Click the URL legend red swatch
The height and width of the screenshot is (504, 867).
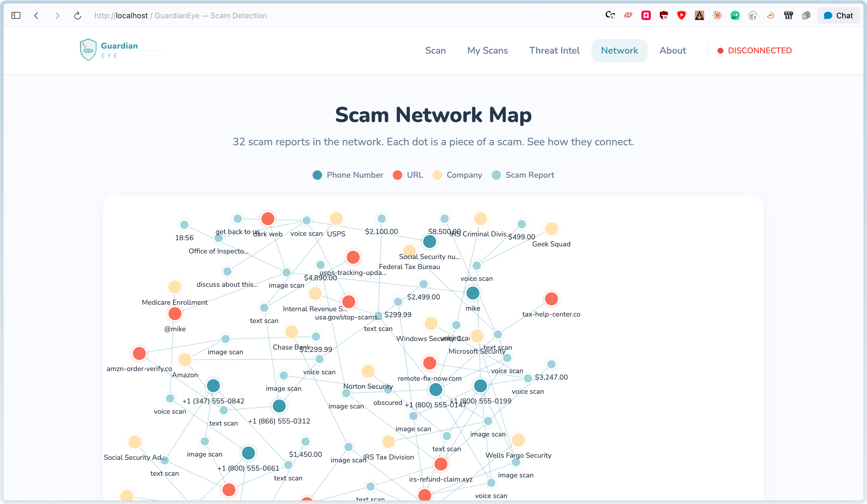pyautogui.click(x=398, y=175)
